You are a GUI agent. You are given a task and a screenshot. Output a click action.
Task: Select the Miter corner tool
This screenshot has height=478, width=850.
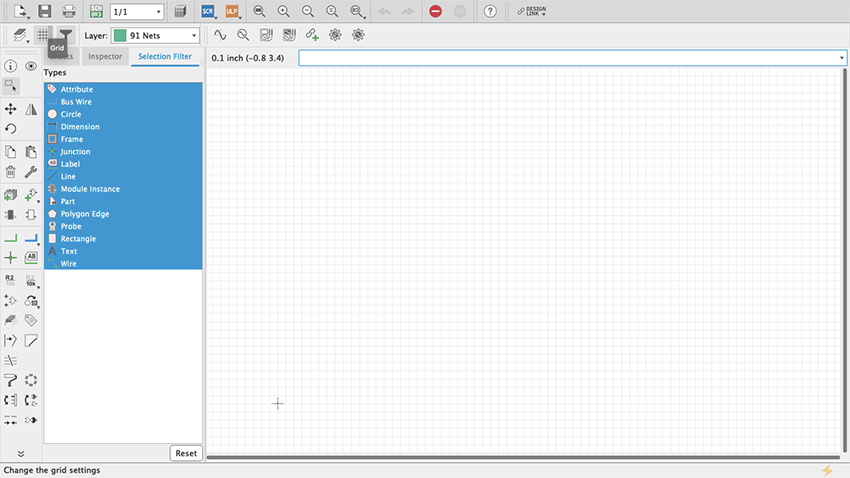click(31, 340)
